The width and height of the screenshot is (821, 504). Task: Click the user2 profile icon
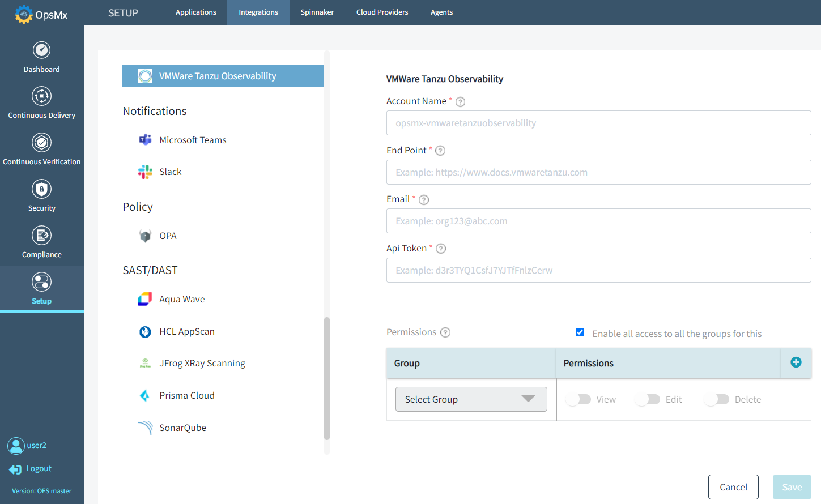coord(16,446)
